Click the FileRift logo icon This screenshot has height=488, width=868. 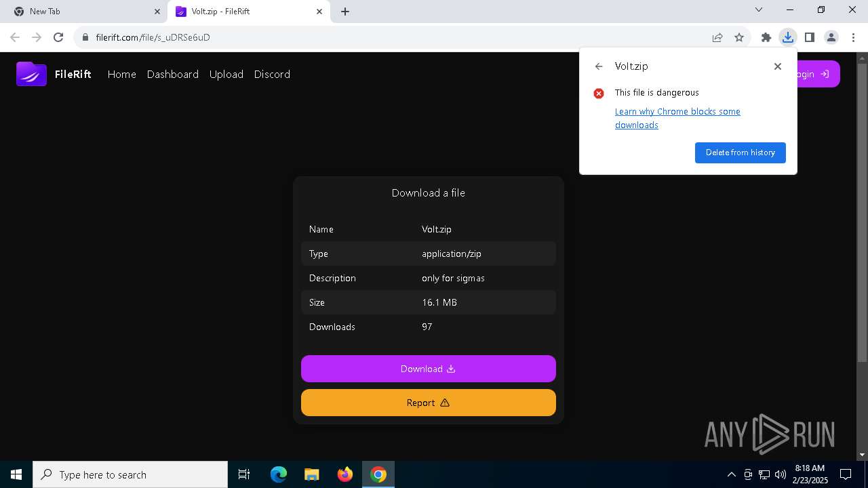[x=31, y=74]
